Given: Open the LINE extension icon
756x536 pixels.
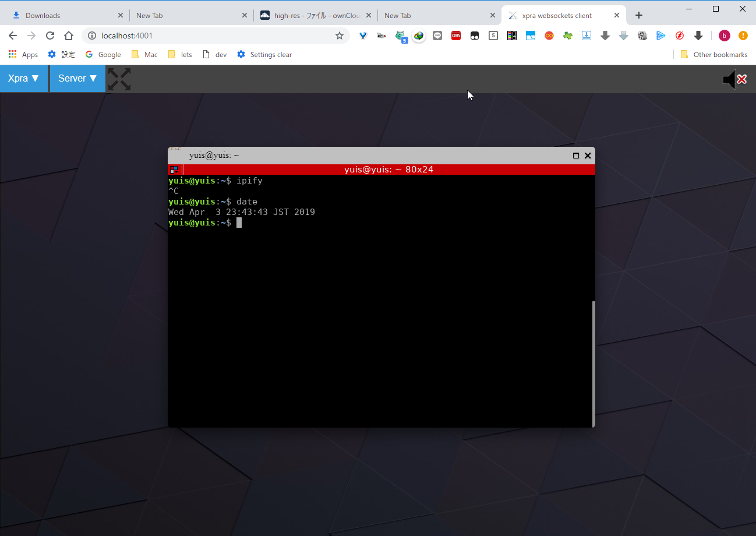Looking at the screenshot, I should 437,36.
